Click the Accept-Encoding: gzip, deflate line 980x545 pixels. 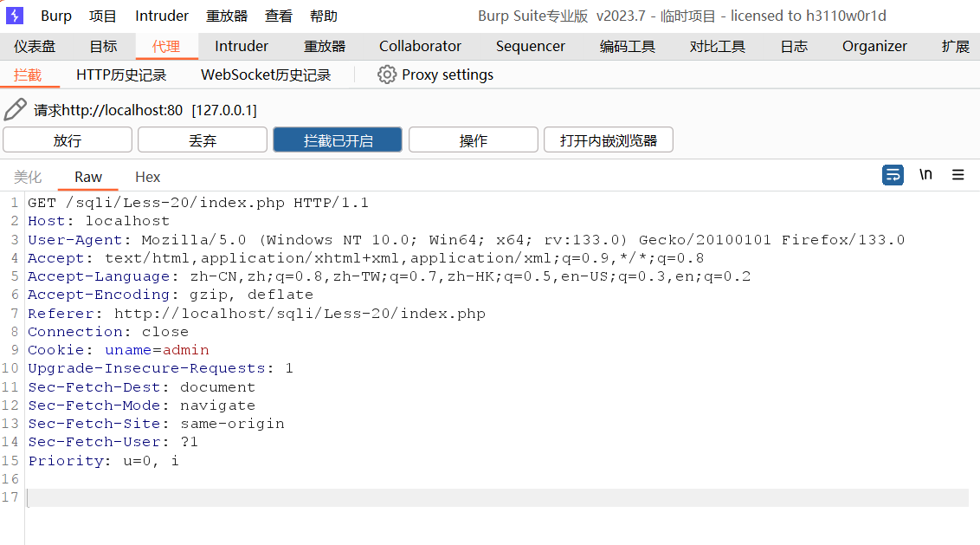click(171, 295)
